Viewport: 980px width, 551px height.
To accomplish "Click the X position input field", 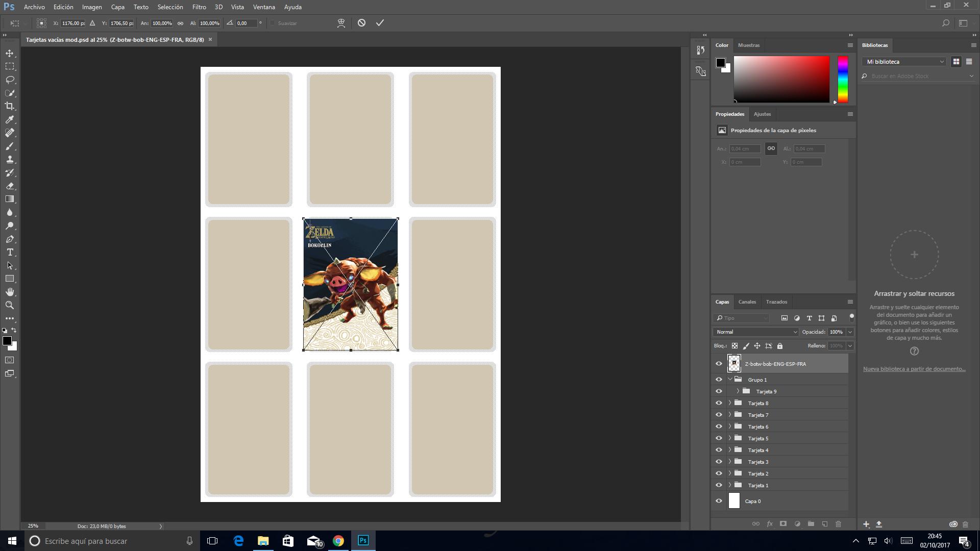I will [73, 23].
